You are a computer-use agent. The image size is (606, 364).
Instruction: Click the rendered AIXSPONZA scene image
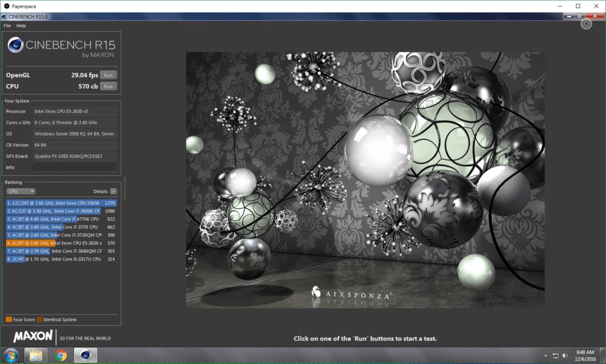(365, 180)
